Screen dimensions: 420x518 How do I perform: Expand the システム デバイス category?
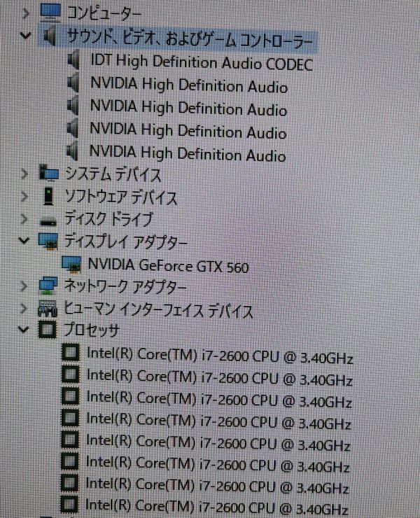click(24, 174)
